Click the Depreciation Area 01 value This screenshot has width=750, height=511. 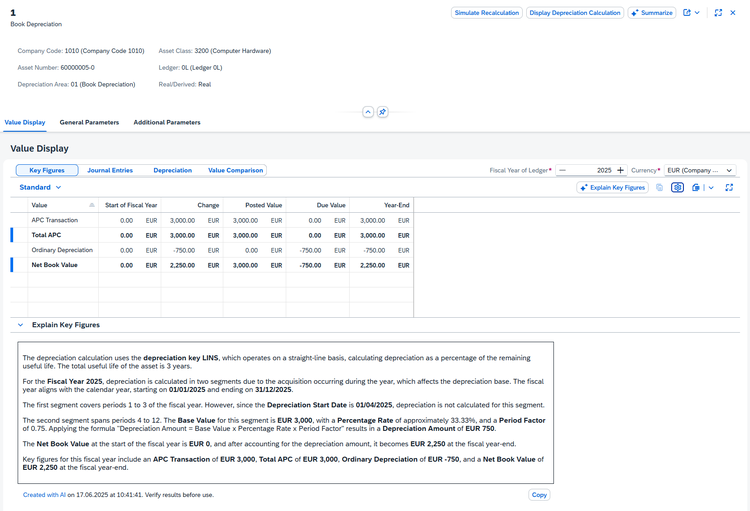point(103,84)
